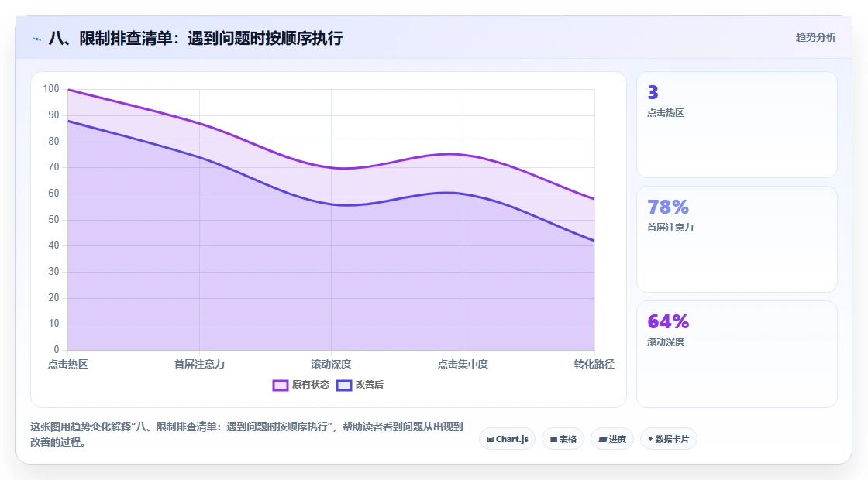Click the 0 y-axis value
Screen dimensions: 868x480
[x=57, y=349]
